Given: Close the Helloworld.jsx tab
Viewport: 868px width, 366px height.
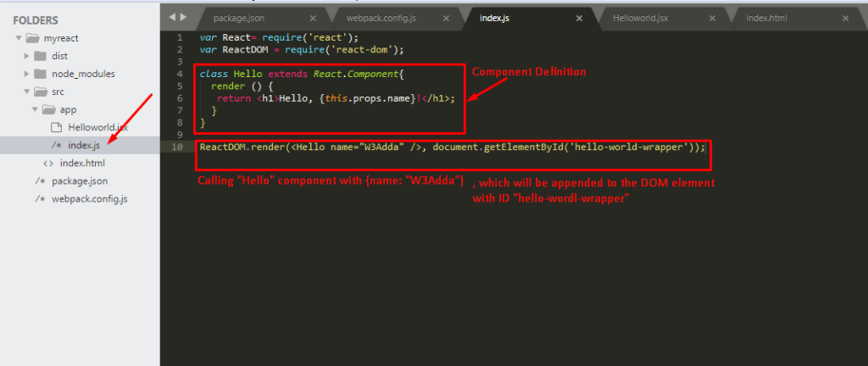Looking at the screenshot, I should [712, 19].
